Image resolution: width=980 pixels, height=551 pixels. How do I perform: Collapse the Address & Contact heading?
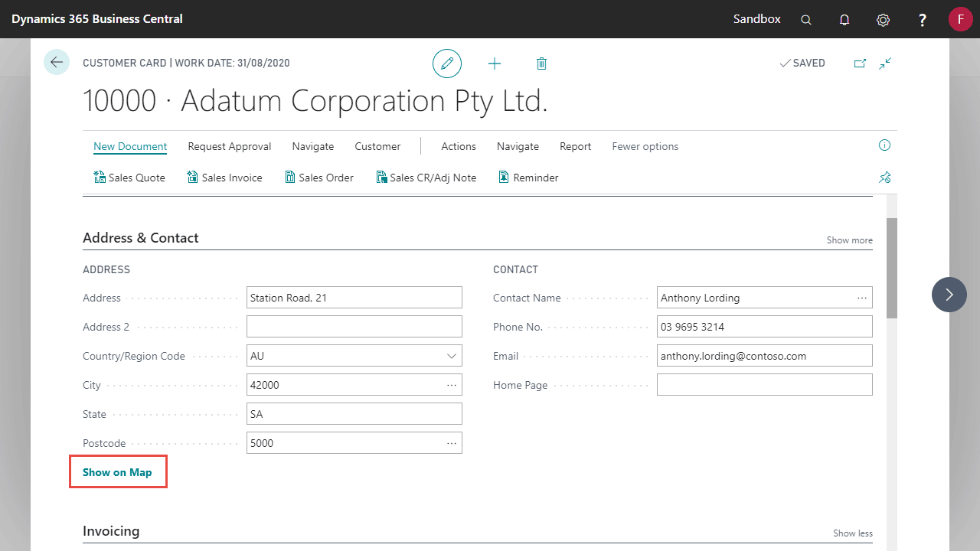tap(141, 238)
